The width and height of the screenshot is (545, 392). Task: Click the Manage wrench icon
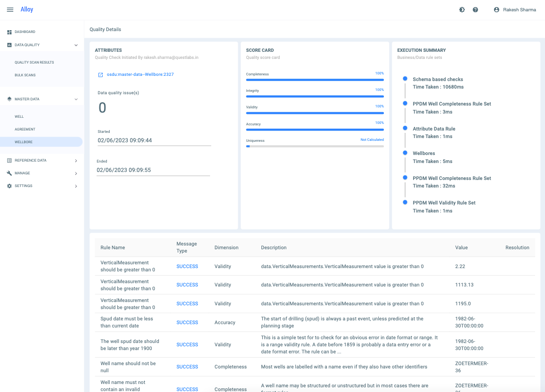click(x=9, y=173)
